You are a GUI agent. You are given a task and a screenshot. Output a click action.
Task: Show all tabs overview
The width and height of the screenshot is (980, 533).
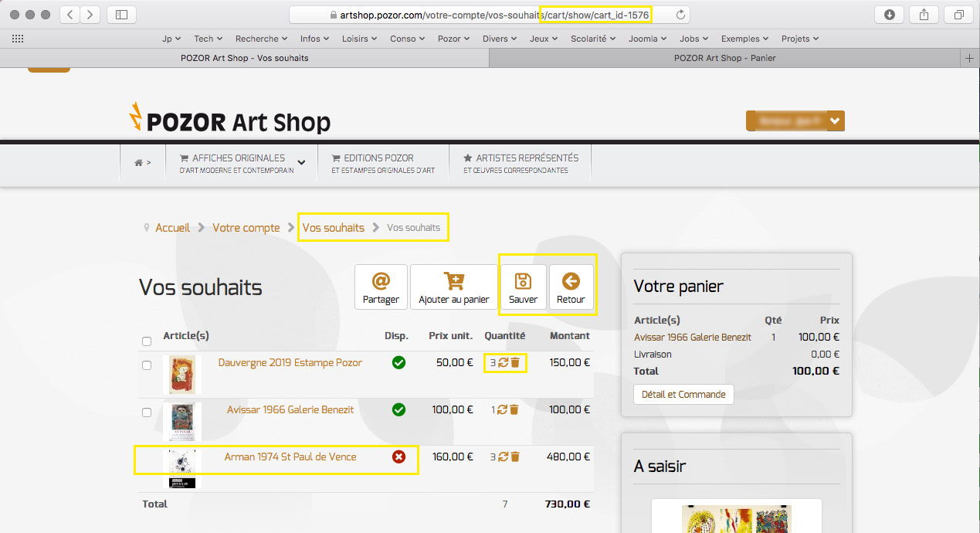coord(958,15)
